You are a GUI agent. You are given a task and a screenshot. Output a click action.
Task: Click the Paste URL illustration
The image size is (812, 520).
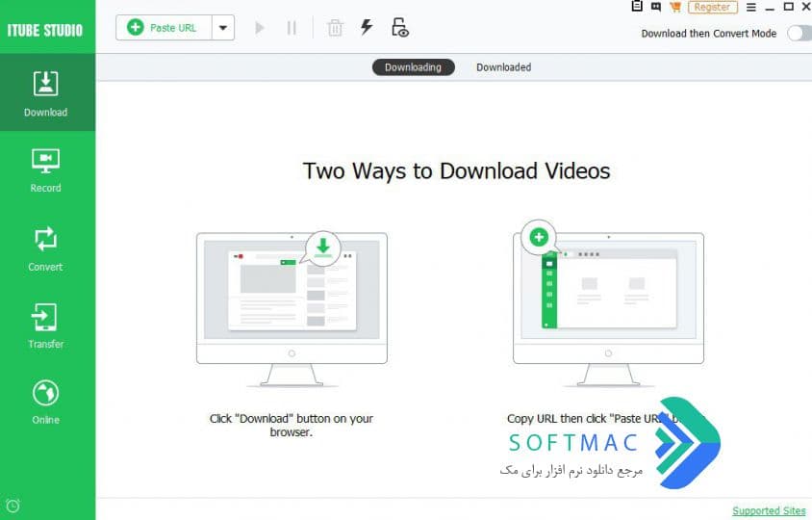point(608,303)
